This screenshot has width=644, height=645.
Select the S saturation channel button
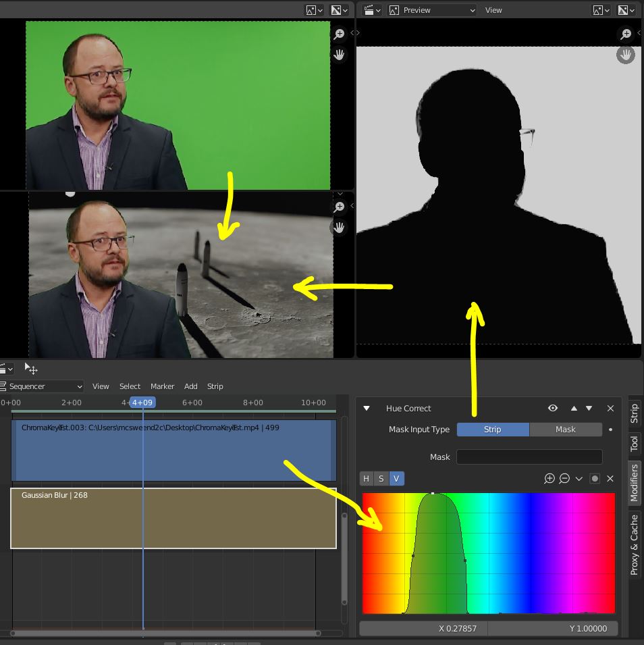click(381, 478)
